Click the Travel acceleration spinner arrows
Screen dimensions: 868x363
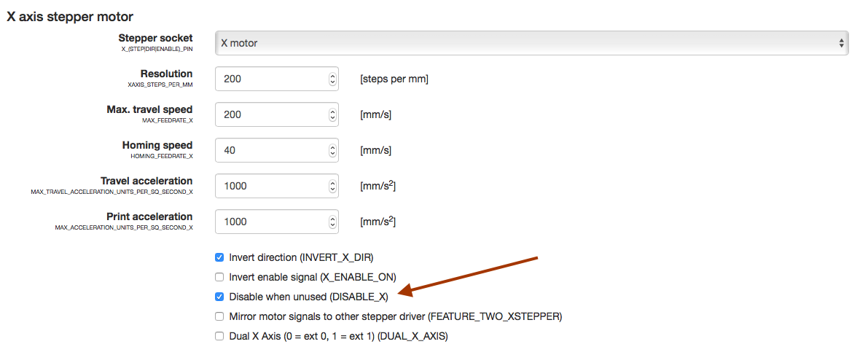click(x=333, y=186)
